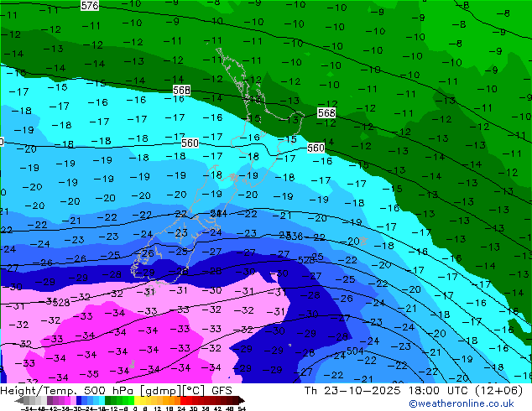Click the cyan color scale segment
This screenshot has height=411, width=532.
tap(102, 400)
